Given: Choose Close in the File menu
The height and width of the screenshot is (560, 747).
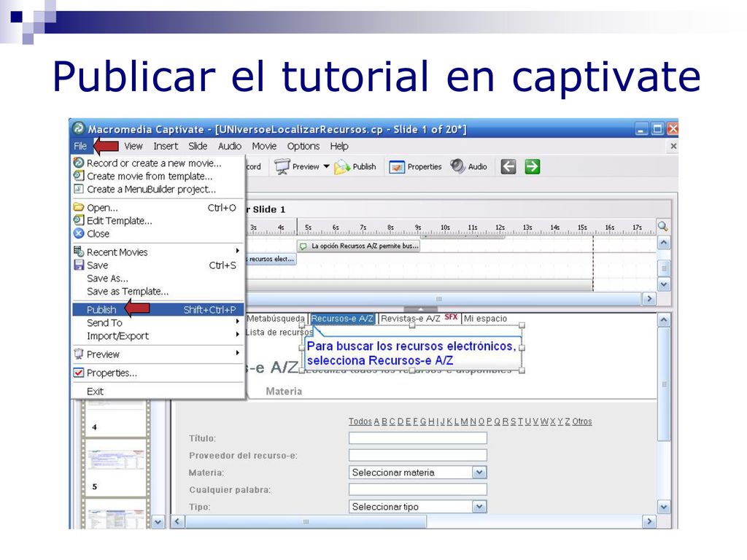Looking at the screenshot, I should tap(158, 234).
